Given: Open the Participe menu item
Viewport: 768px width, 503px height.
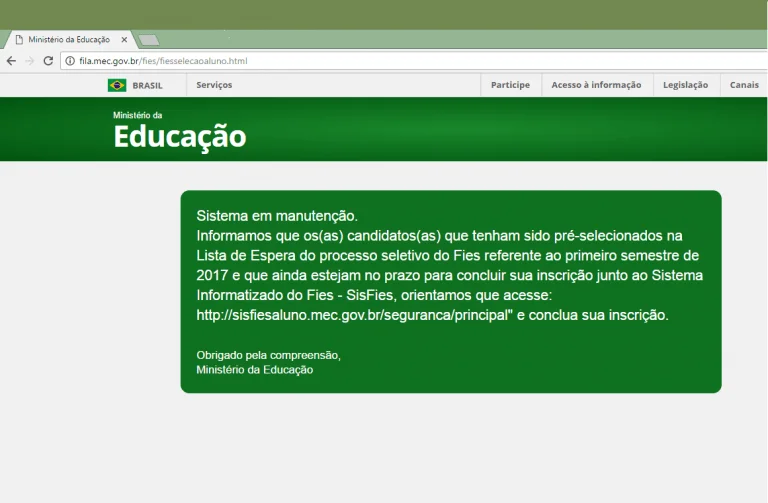Looking at the screenshot, I should point(510,85).
